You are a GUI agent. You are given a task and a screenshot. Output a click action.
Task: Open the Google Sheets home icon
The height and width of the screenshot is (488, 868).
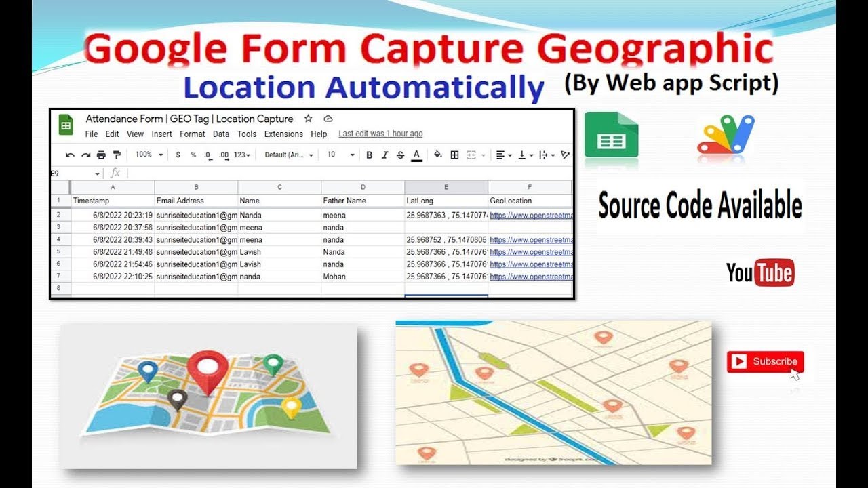(66, 125)
